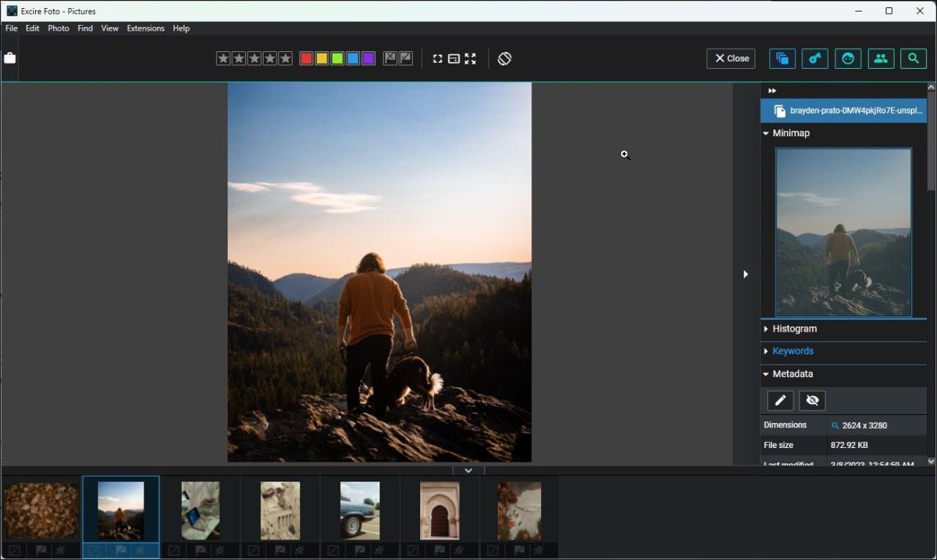Image resolution: width=937 pixels, height=560 pixels.
Task: Click the fullscreen expand arrows icon
Action: pyautogui.click(x=470, y=59)
